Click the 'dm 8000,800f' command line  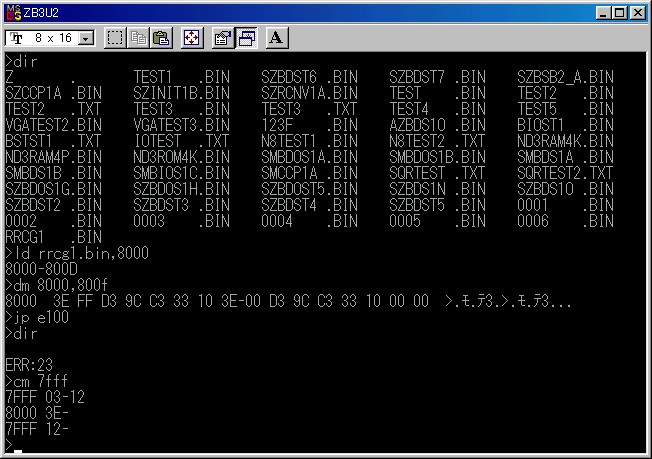pos(57,285)
